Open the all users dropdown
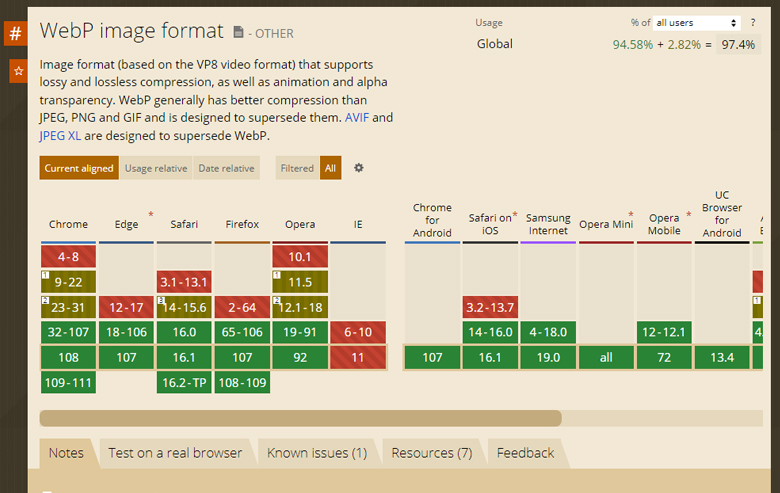 coord(696,22)
